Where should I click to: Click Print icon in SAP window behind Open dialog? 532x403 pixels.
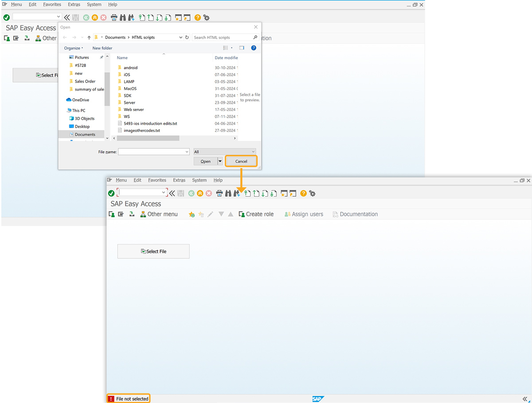click(x=114, y=18)
